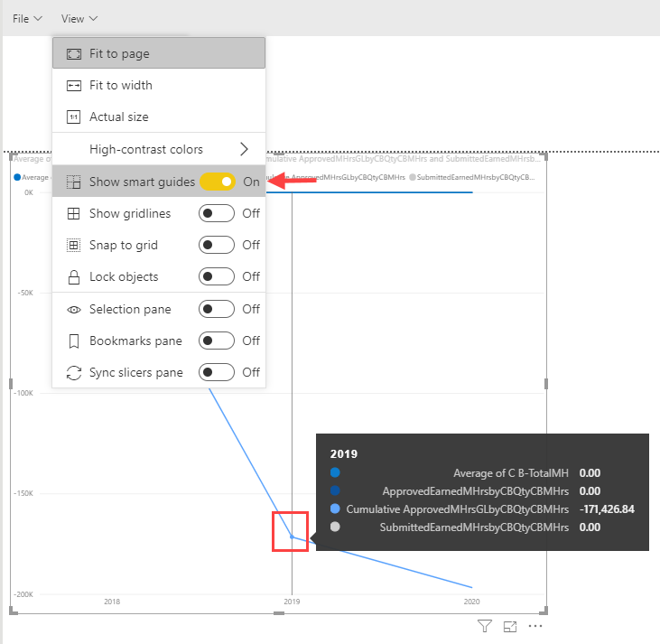Open the visual's filter icon
The image size is (660, 644).
coord(485,626)
